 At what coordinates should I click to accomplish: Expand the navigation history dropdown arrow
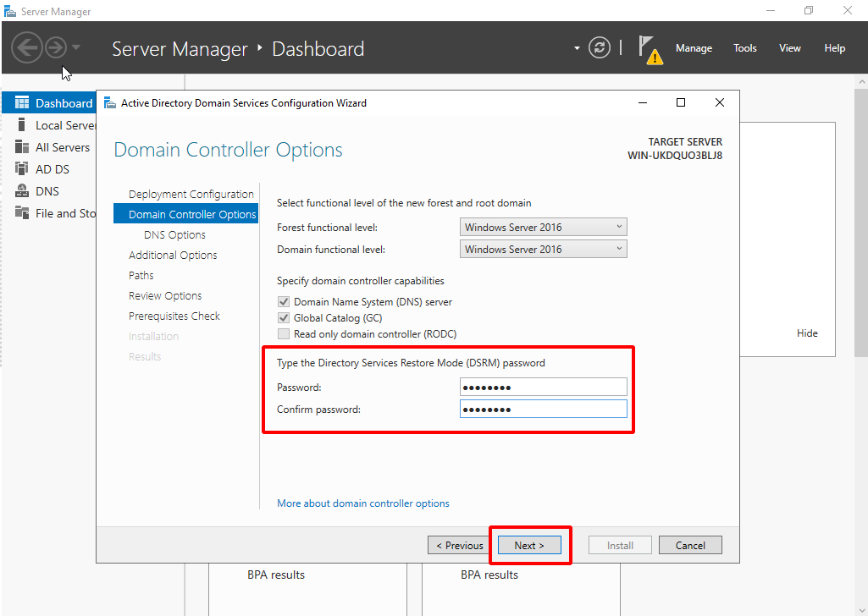tap(76, 47)
